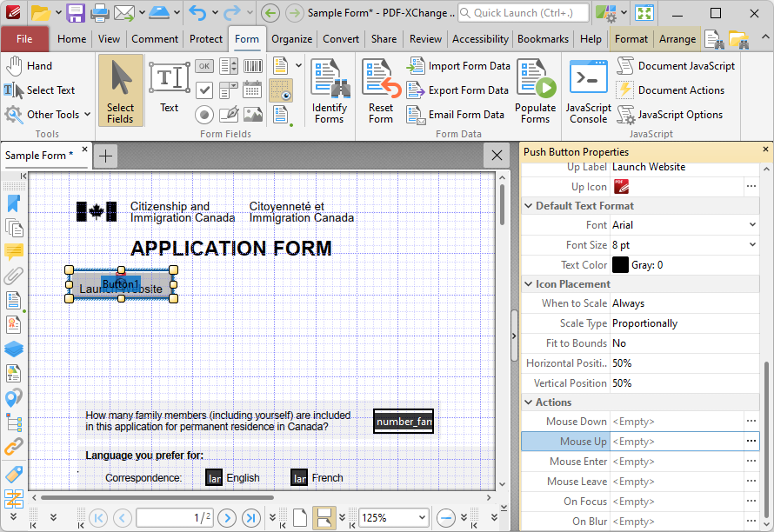
Task: Jump to the last page
Action: tap(251, 518)
